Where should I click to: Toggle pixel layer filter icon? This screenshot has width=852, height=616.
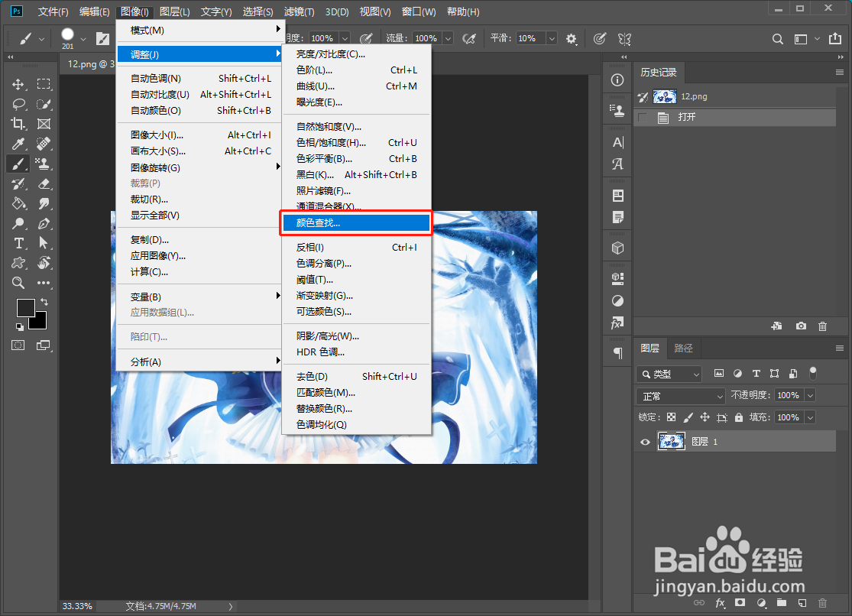719,373
